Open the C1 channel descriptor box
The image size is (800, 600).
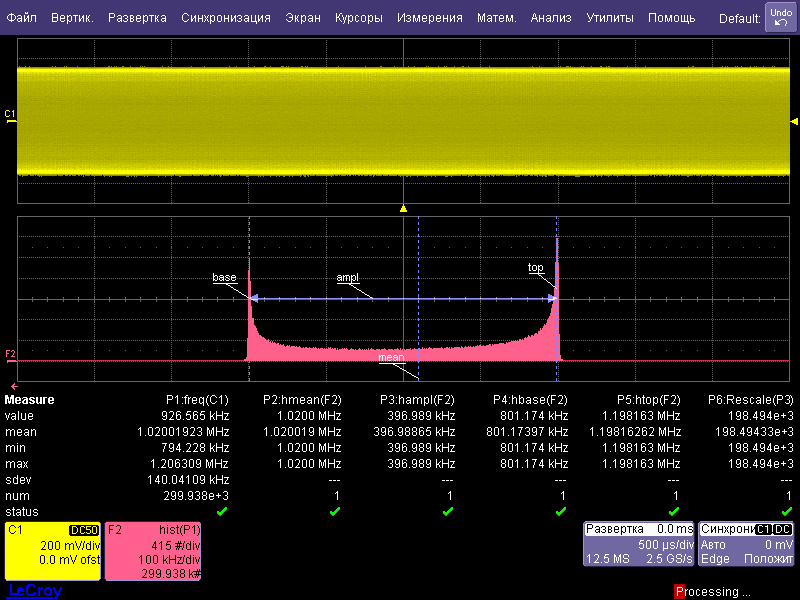[51, 551]
